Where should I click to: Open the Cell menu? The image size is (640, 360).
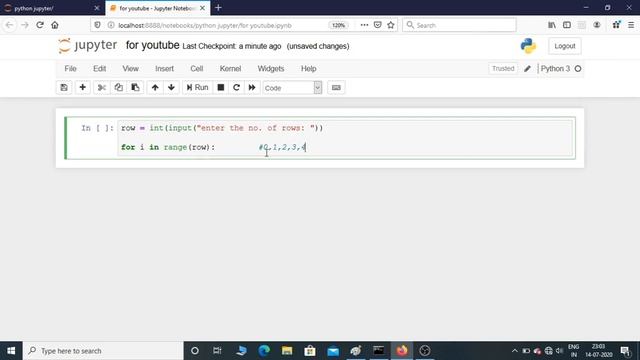point(197,69)
